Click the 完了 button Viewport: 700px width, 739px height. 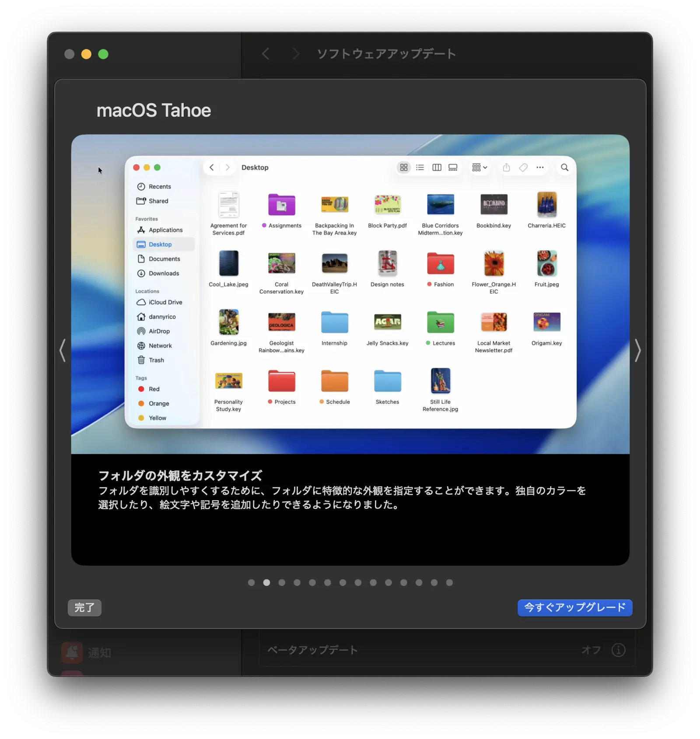pos(84,607)
